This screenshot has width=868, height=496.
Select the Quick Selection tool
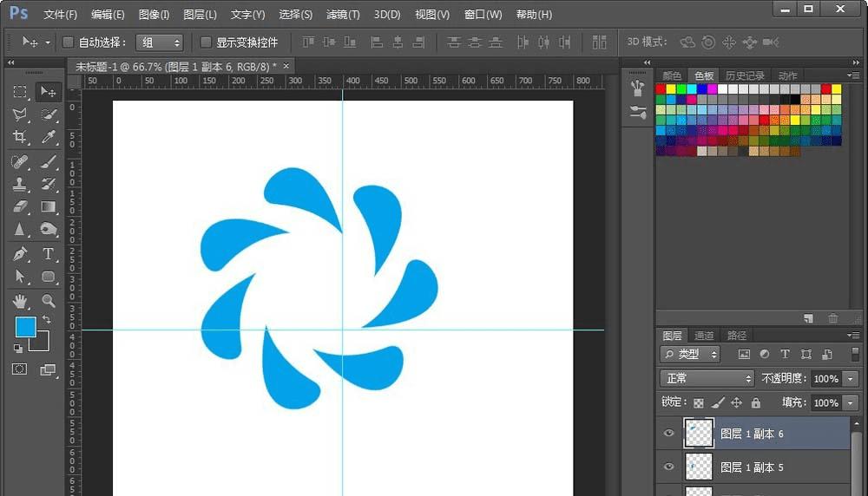[48, 114]
